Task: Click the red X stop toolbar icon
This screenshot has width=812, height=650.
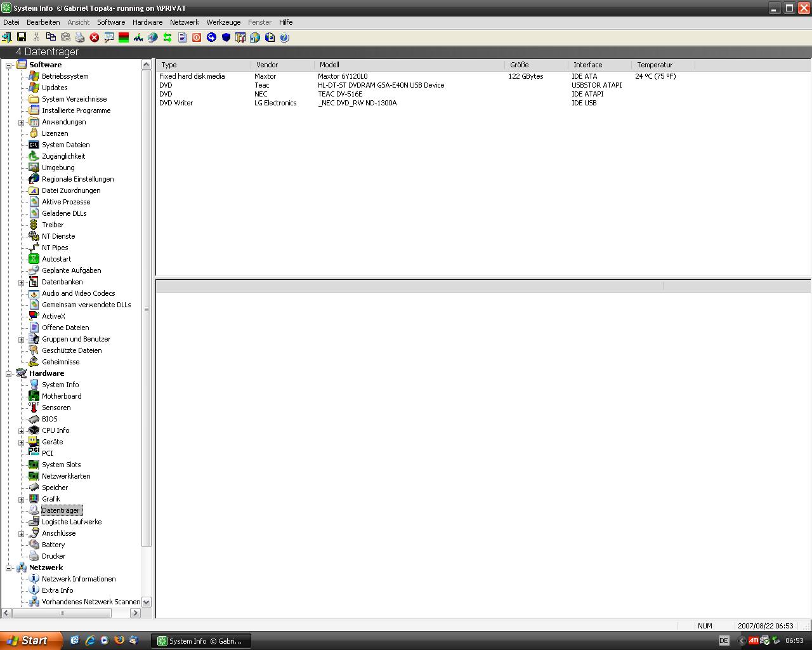Action: point(95,37)
